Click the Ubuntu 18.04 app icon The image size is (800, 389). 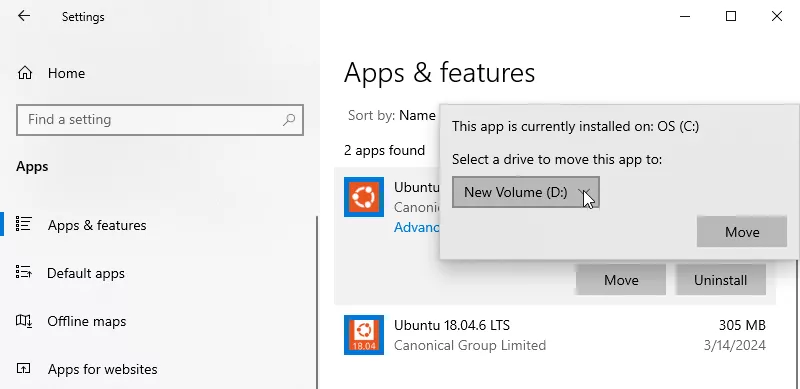pyautogui.click(x=364, y=335)
